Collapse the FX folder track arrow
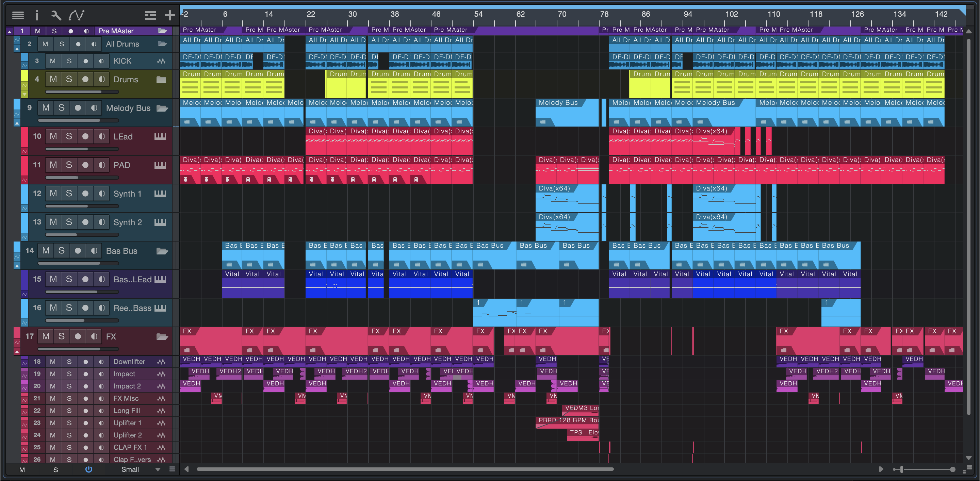 tap(17, 352)
